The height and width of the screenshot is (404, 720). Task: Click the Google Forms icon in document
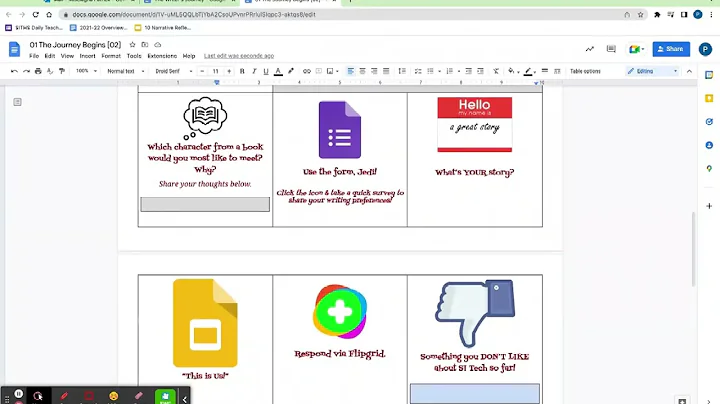click(x=340, y=129)
